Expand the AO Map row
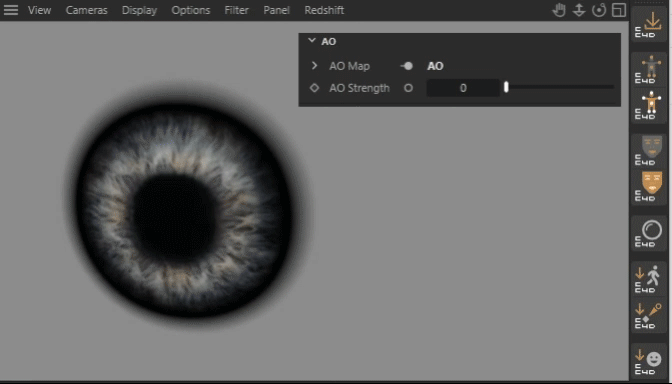 pyautogui.click(x=315, y=66)
